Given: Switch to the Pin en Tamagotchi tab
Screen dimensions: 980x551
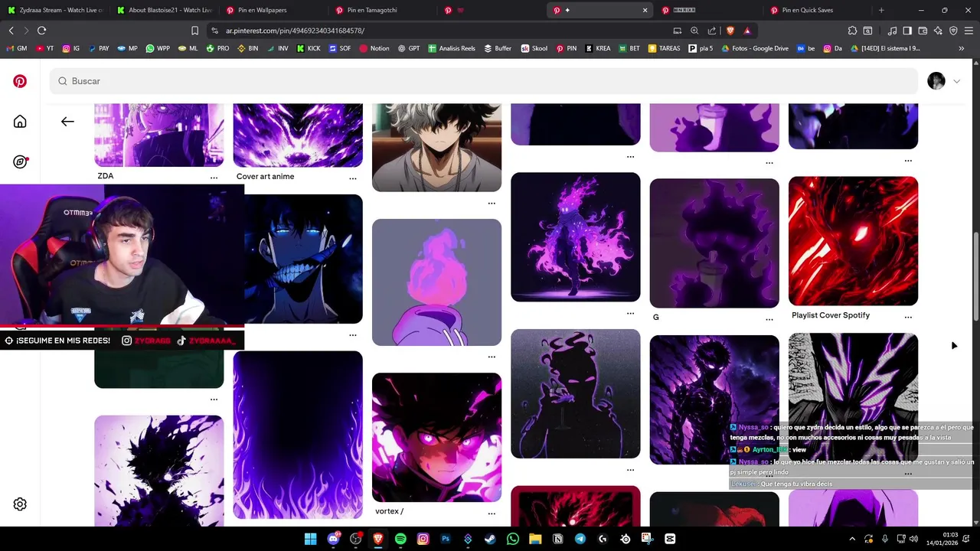Looking at the screenshot, I should click(x=381, y=10).
